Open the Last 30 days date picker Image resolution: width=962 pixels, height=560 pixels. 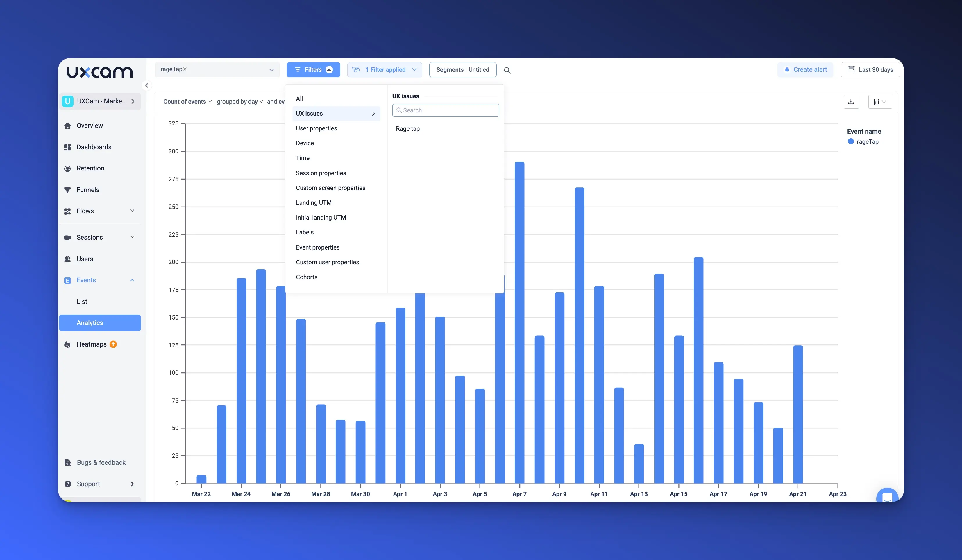870,69
